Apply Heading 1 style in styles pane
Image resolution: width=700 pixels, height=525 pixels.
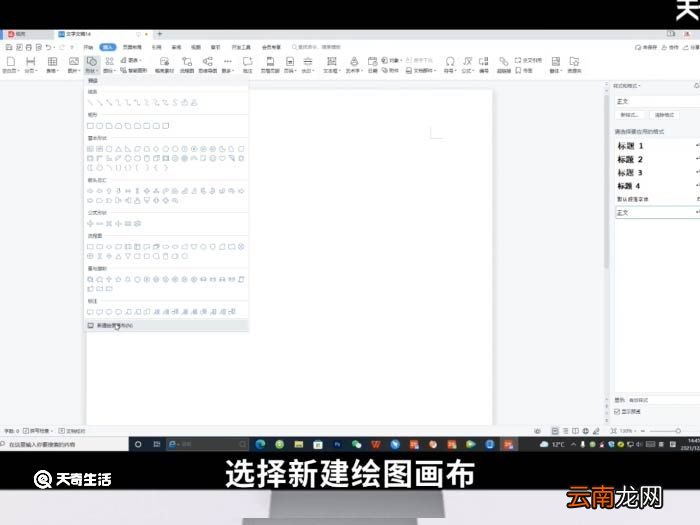coord(630,146)
